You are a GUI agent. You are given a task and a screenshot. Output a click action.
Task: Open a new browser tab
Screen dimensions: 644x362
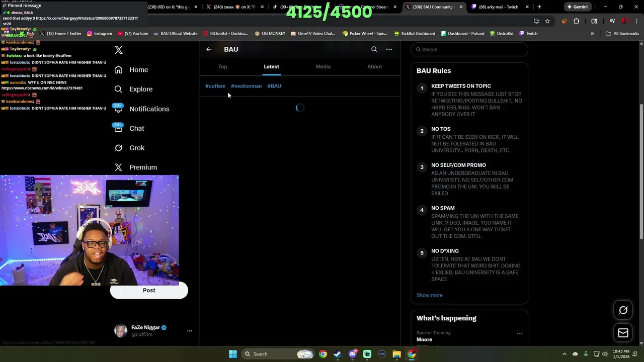(539, 7)
